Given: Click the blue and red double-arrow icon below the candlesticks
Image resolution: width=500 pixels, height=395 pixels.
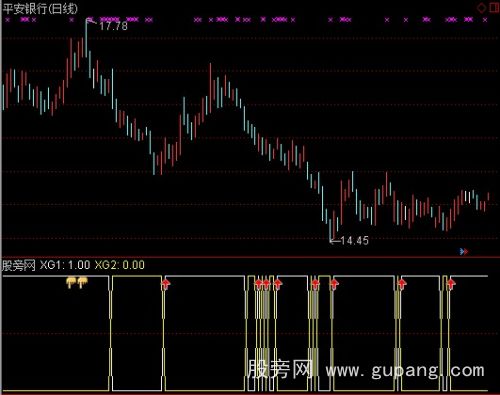Looking at the screenshot, I should click(464, 251).
